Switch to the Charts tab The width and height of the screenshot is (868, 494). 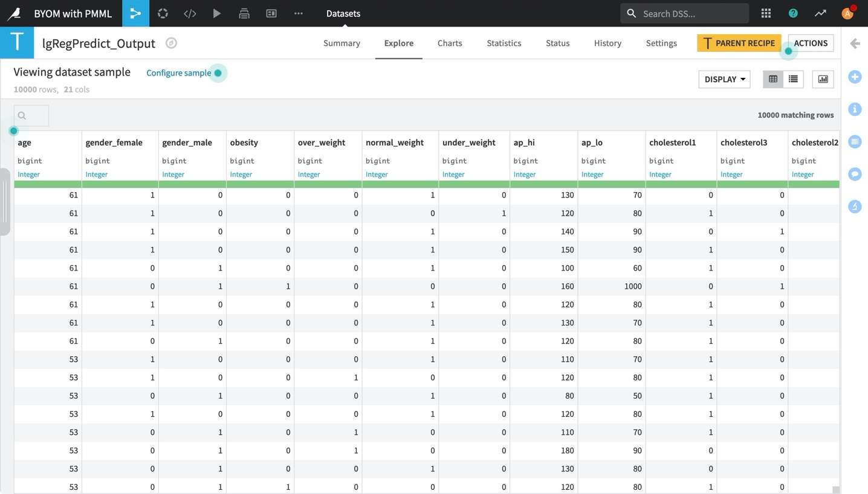click(x=449, y=43)
